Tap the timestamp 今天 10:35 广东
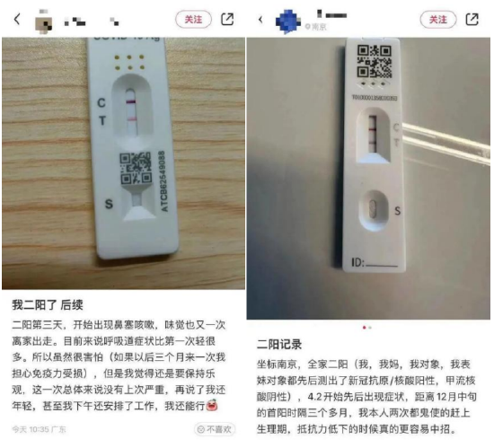This screenshot has width=494, height=448. [39, 429]
